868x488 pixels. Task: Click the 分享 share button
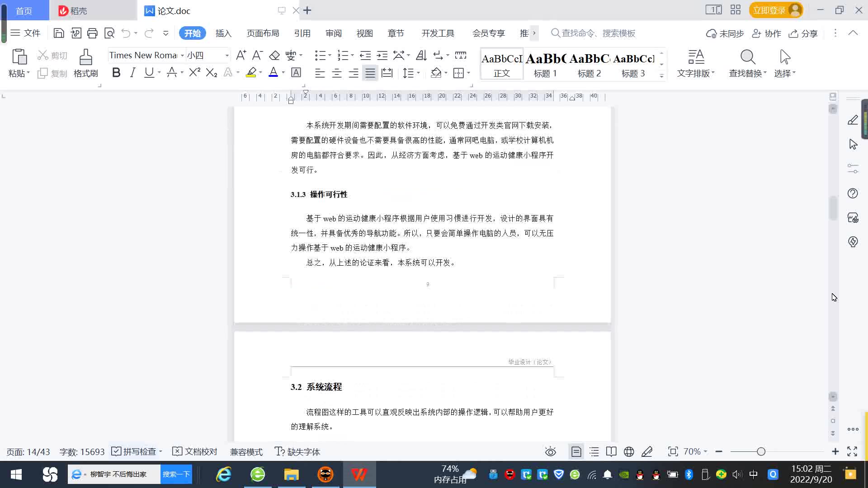[803, 33]
